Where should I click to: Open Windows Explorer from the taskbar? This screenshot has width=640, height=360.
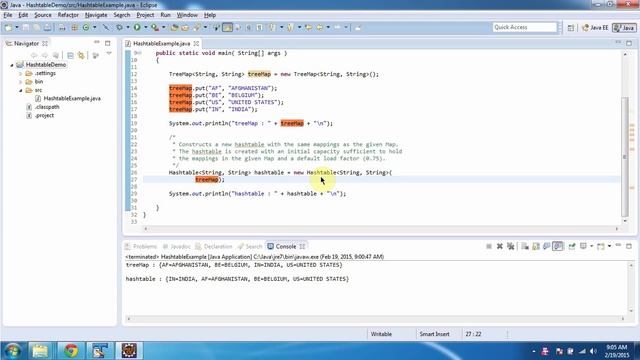tap(40, 351)
